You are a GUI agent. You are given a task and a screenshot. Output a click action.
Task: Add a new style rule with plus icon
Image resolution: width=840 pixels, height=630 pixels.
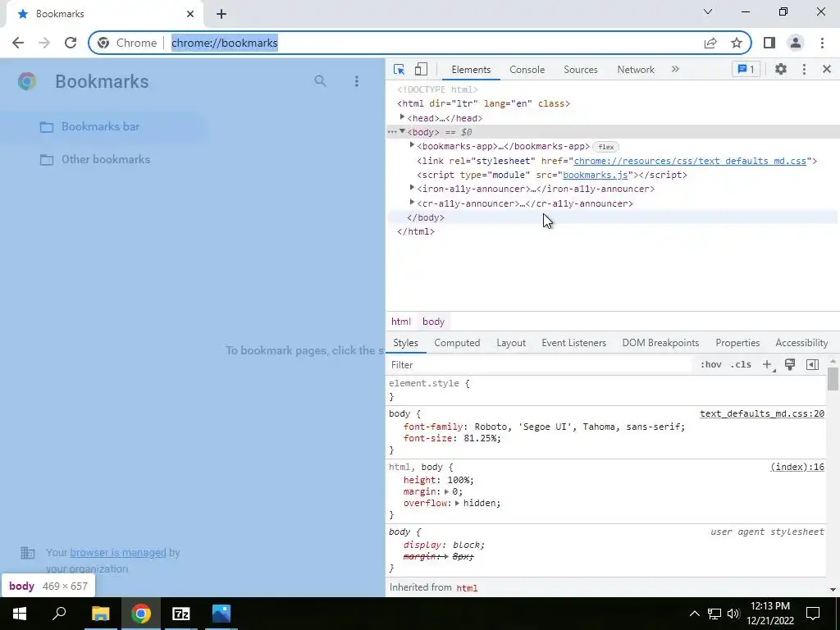[x=767, y=365]
